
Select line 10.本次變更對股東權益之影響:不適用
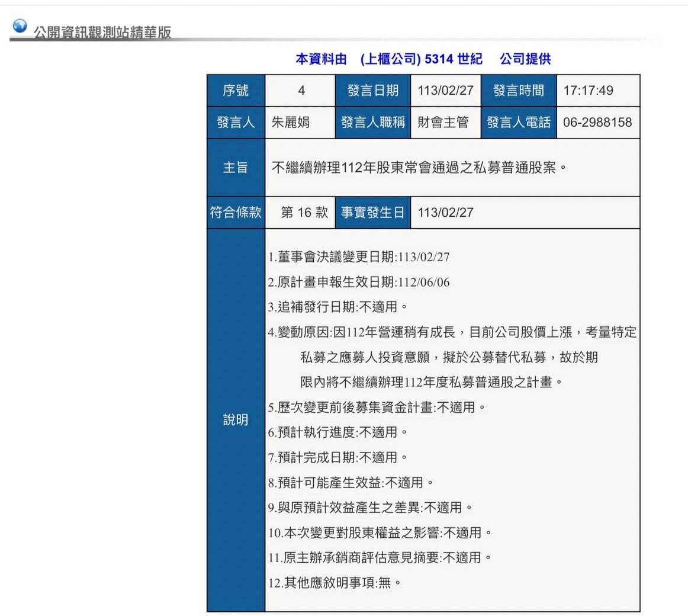tap(380, 533)
